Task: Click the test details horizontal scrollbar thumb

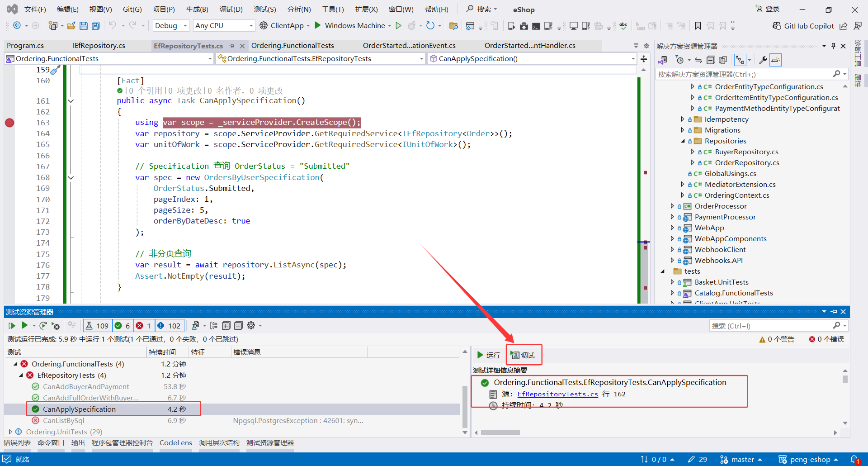Action: pyautogui.click(x=500, y=433)
